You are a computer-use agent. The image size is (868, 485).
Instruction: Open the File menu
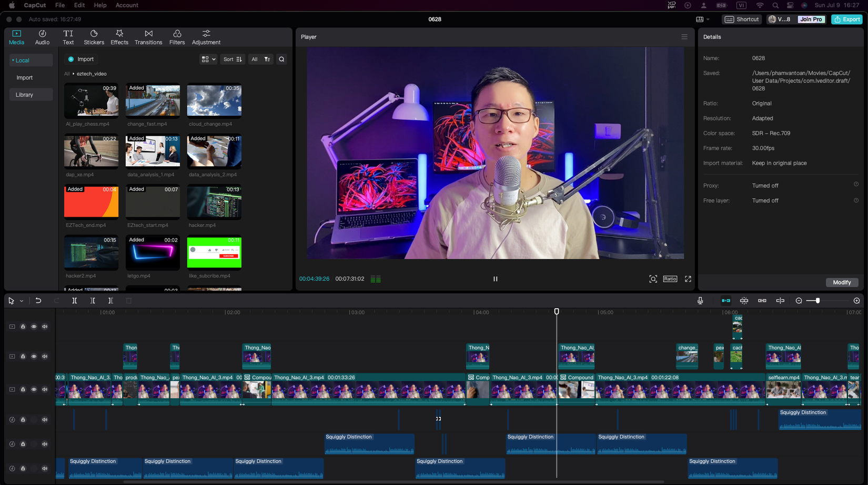click(60, 5)
